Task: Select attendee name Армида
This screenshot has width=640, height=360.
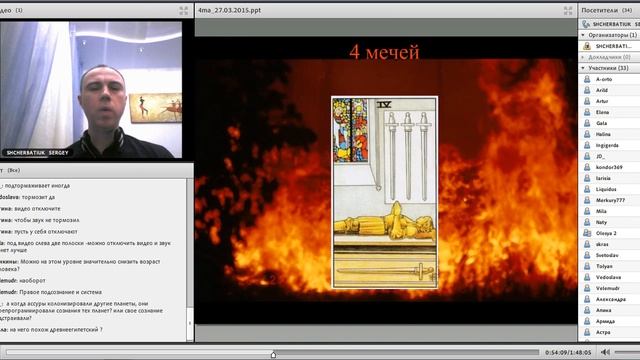Action: click(605, 321)
